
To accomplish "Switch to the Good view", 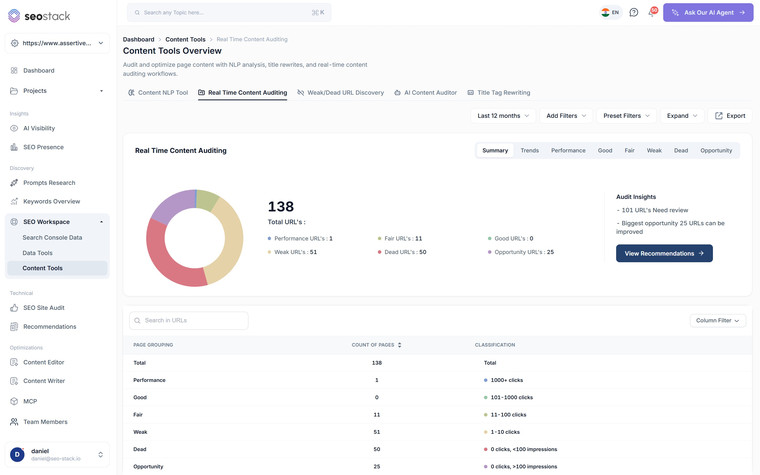I will pyautogui.click(x=605, y=151).
